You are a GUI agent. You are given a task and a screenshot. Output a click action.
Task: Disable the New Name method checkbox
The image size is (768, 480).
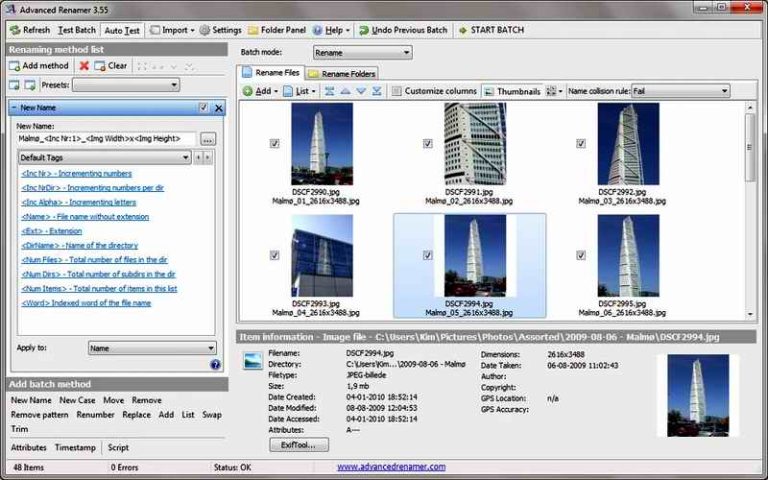[x=203, y=107]
